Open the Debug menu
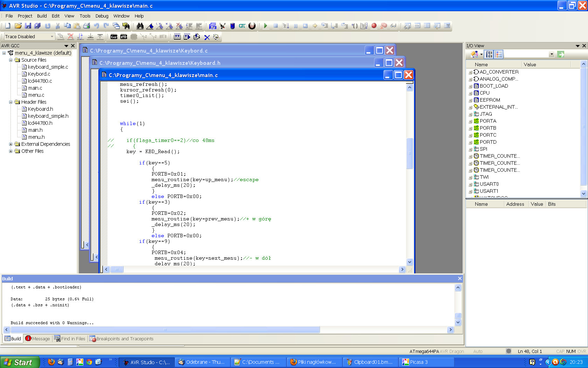The height and width of the screenshot is (368, 588). pos(101,16)
